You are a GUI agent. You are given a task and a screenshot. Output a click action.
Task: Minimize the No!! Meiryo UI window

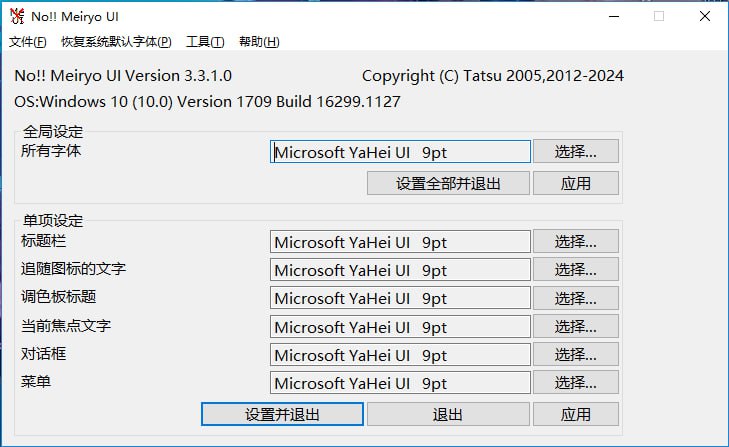point(614,16)
